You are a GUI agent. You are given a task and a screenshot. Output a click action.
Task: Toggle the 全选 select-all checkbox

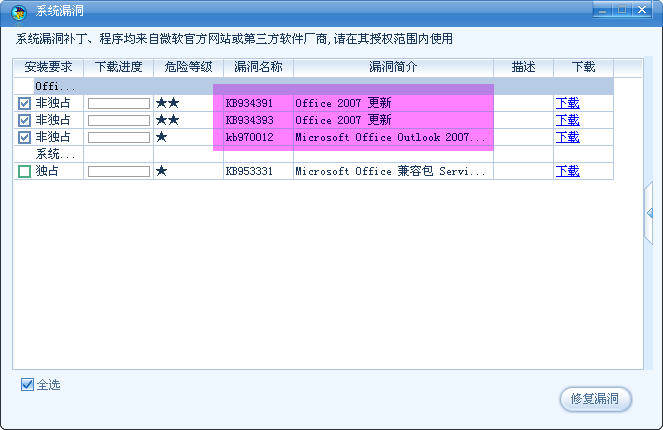[x=27, y=384]
